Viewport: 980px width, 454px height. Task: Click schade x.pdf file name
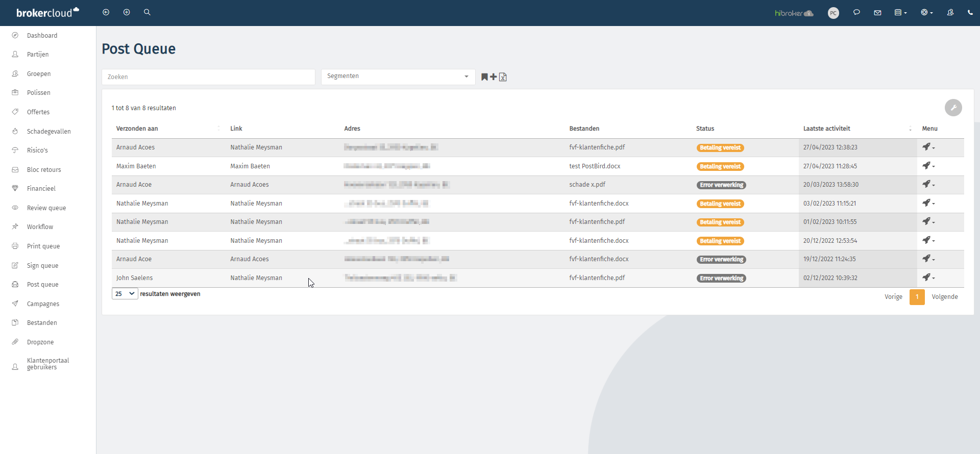point(587,185)
